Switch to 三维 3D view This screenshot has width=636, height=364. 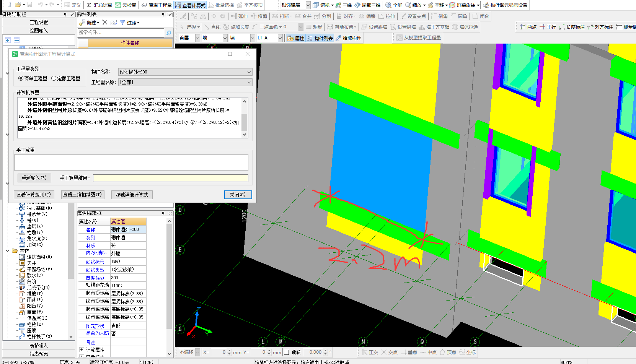(344, 5)
